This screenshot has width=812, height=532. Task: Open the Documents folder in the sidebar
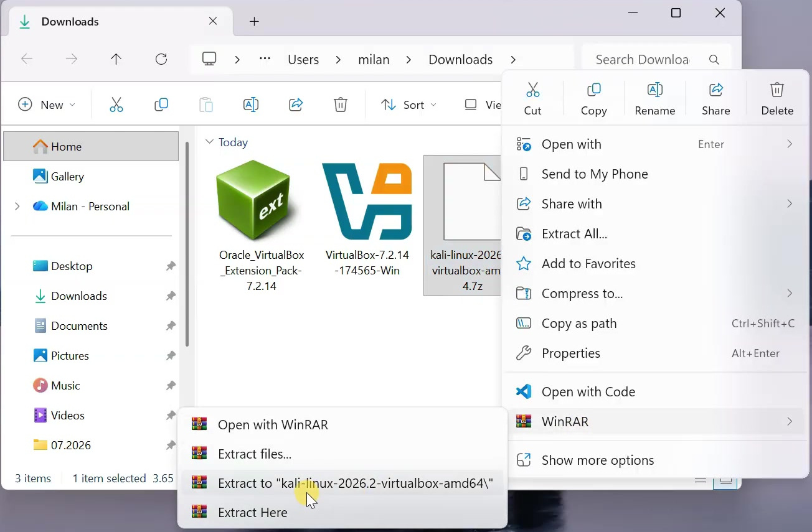click(x=91, y=326)
